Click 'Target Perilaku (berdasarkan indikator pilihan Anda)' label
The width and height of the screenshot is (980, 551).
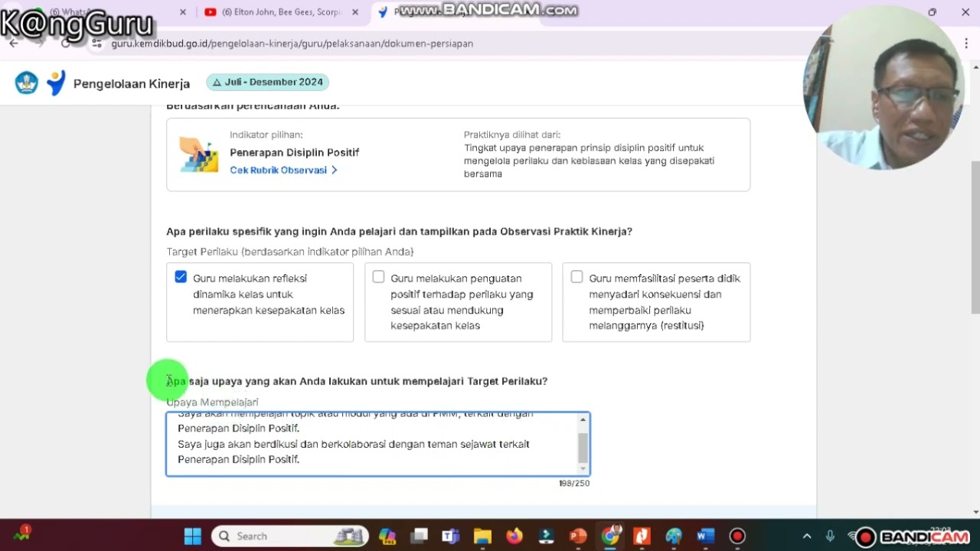(290, 252)
